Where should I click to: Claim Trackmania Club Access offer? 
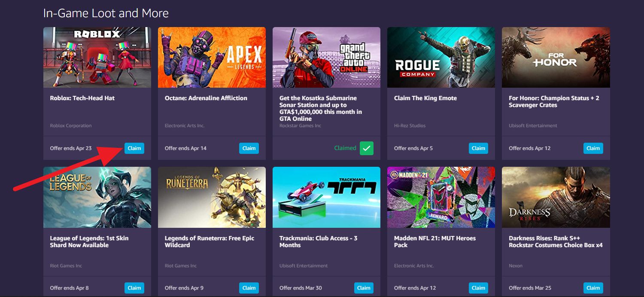tap(364, 288)
